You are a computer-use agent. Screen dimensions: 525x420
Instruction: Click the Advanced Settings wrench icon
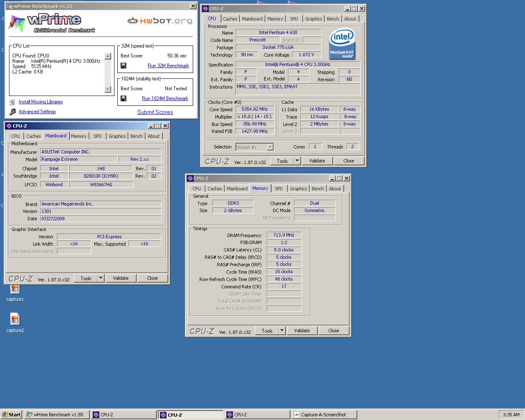(12, 112)
